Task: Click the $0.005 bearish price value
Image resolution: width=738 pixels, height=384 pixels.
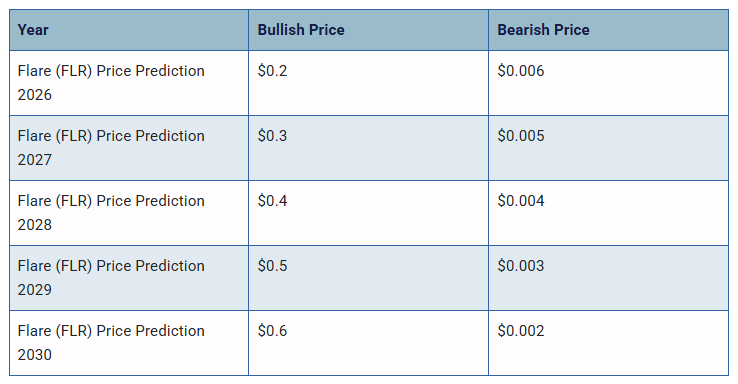Action: [x=521, y=136]
